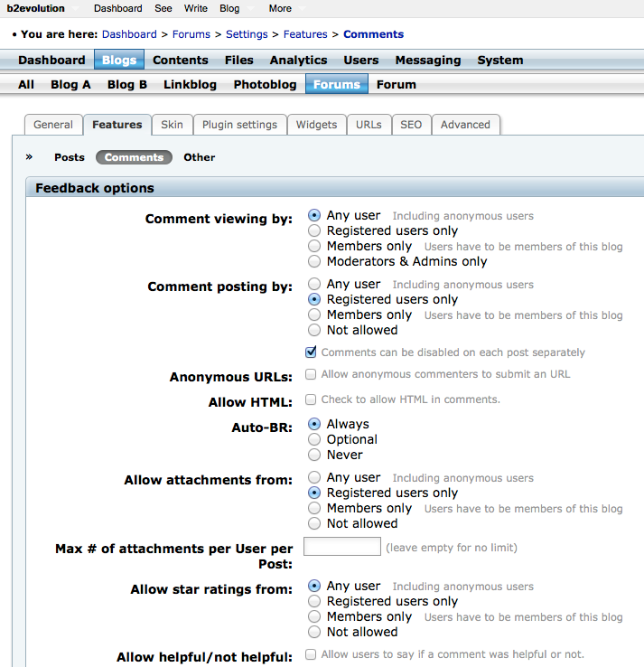Select the Photoblog sub-tab

coord(265,84)
